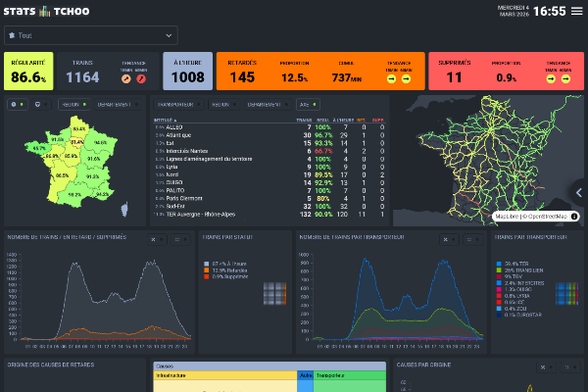The height and width of the screenshot is (392, 588).
Task: Click the Trains par statut treemap thumbnail
Action: point(274,293)
